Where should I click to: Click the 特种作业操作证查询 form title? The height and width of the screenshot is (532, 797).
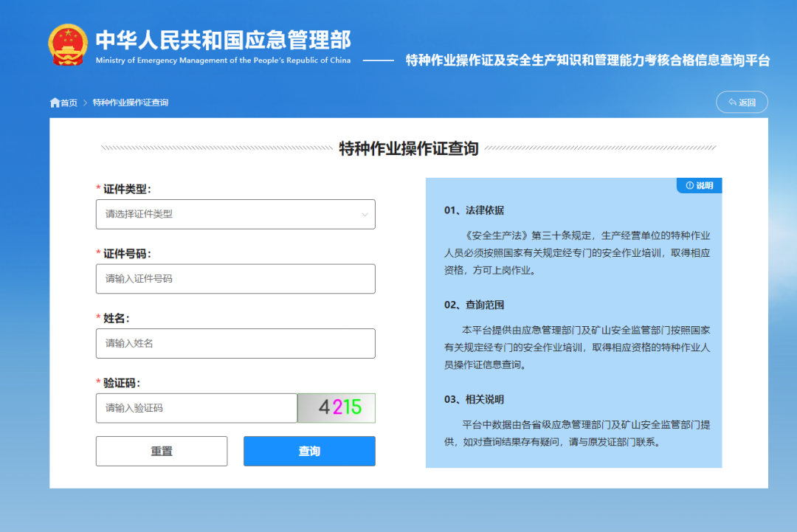[x=409, y=148]
